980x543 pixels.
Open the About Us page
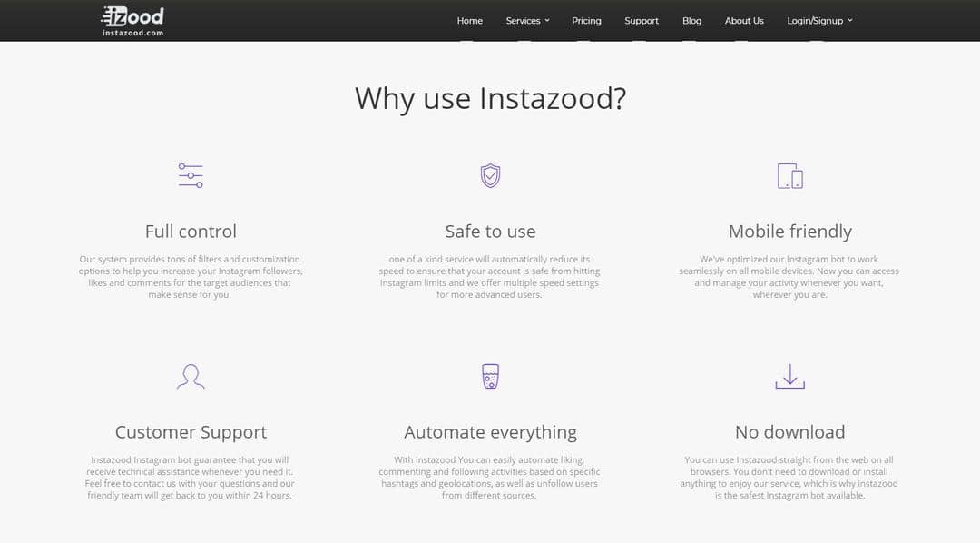(x=744, y=21)
